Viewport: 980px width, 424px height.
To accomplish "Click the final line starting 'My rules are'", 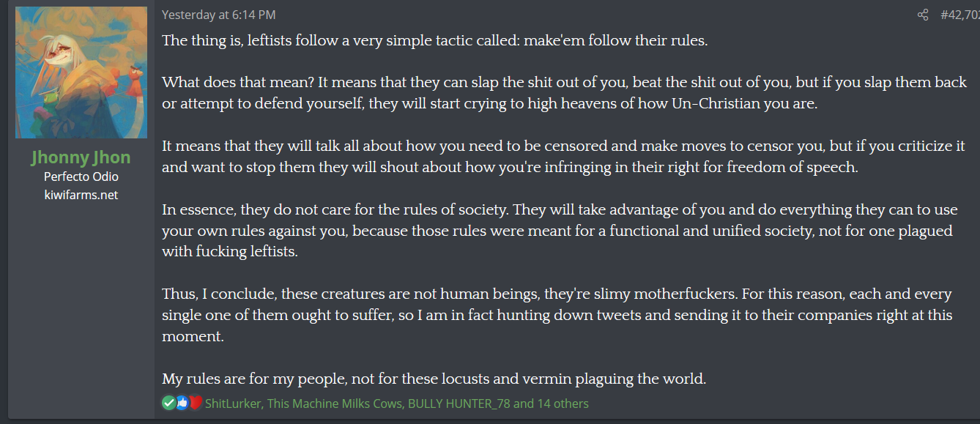I will (x=434, y=379).
